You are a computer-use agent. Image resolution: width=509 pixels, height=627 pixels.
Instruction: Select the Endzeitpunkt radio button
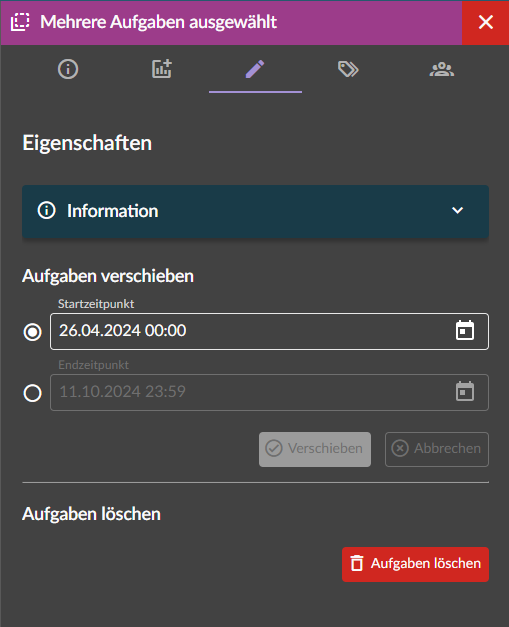32,393
